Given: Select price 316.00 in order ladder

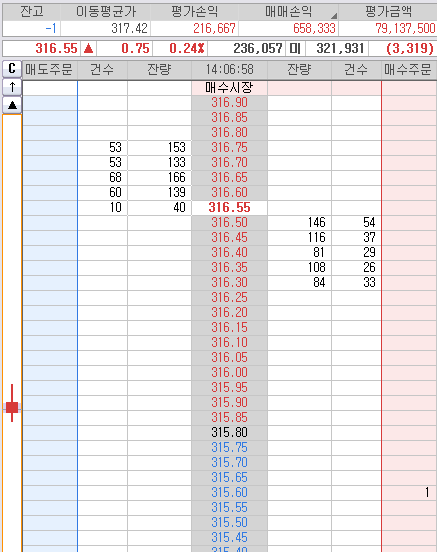Looking at the screenshot, I should 229,372.
